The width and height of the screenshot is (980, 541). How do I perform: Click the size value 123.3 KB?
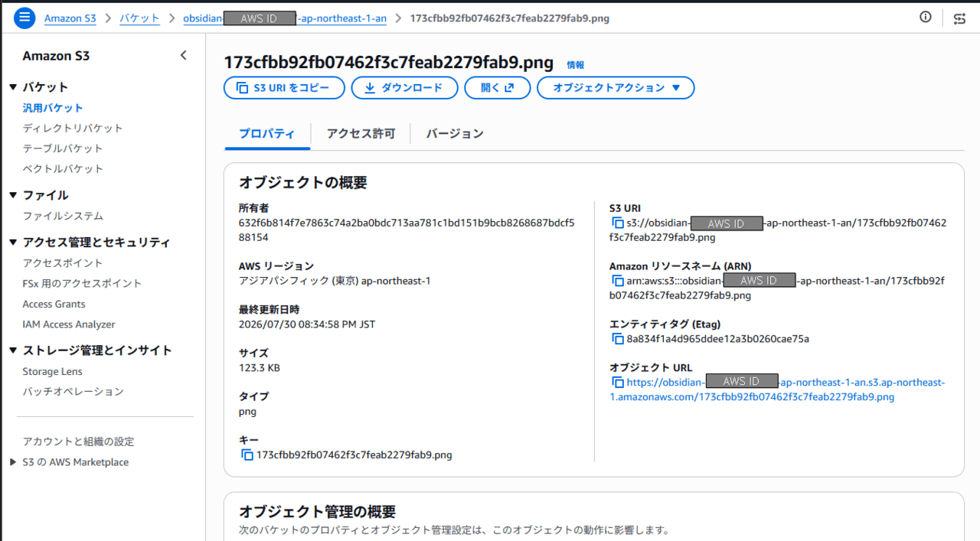(x=260, y=368)
